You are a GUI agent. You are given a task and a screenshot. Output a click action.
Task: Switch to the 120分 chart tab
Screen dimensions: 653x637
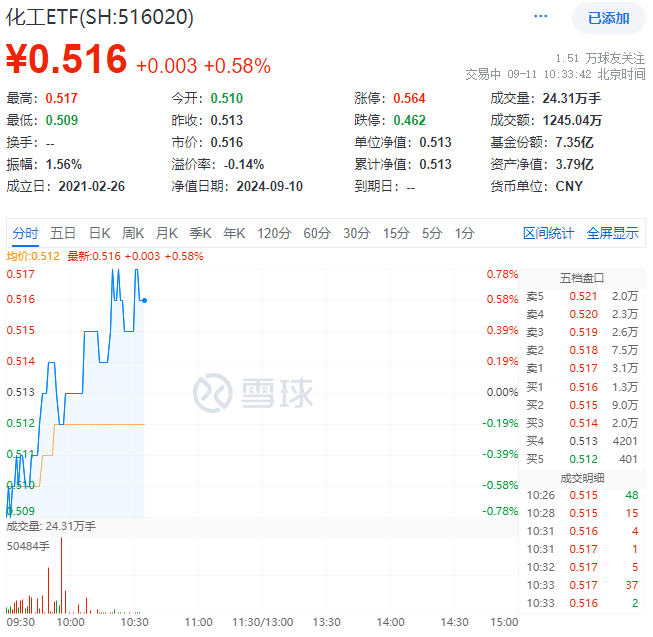coord(274,233)
